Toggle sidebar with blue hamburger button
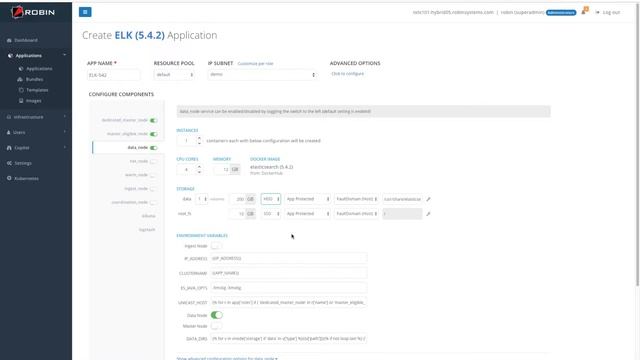Screen dimensions: 640x360 [85, 12]
